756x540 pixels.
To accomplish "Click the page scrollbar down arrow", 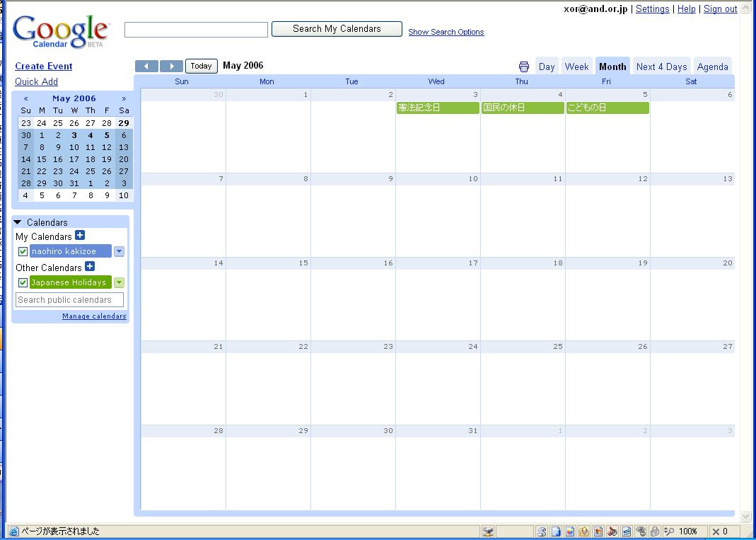I will (x=745, y=517).
